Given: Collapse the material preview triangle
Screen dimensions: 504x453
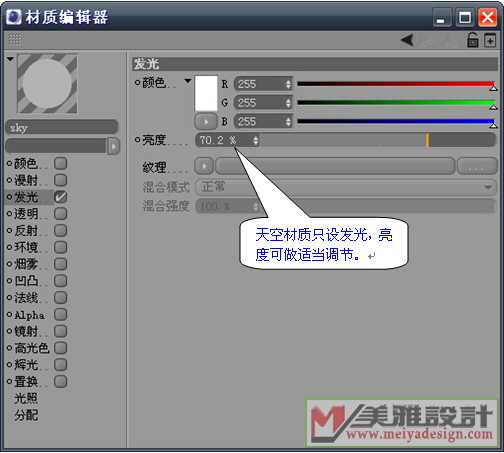Looking at the screenshot, I should pos(10,59).
